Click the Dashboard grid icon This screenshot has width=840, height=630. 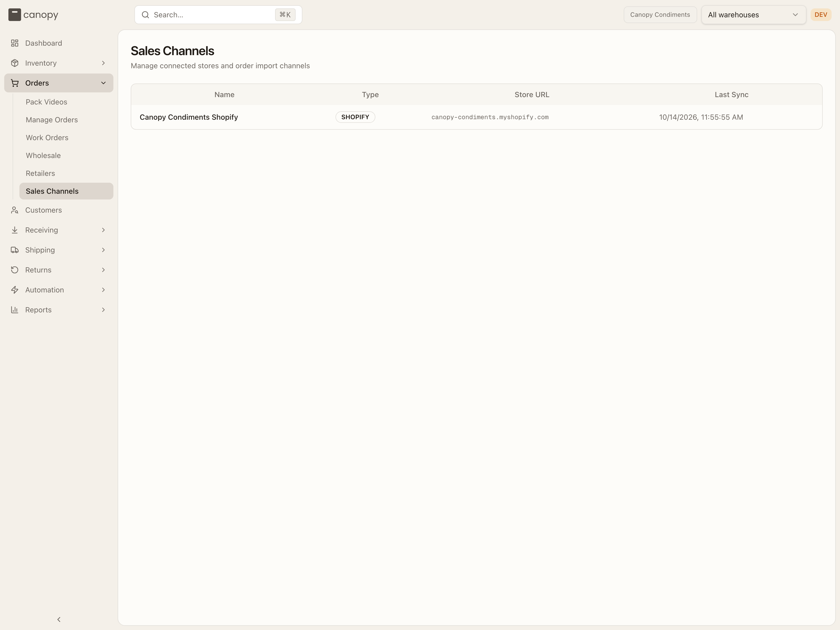click(x=15, y=43)
